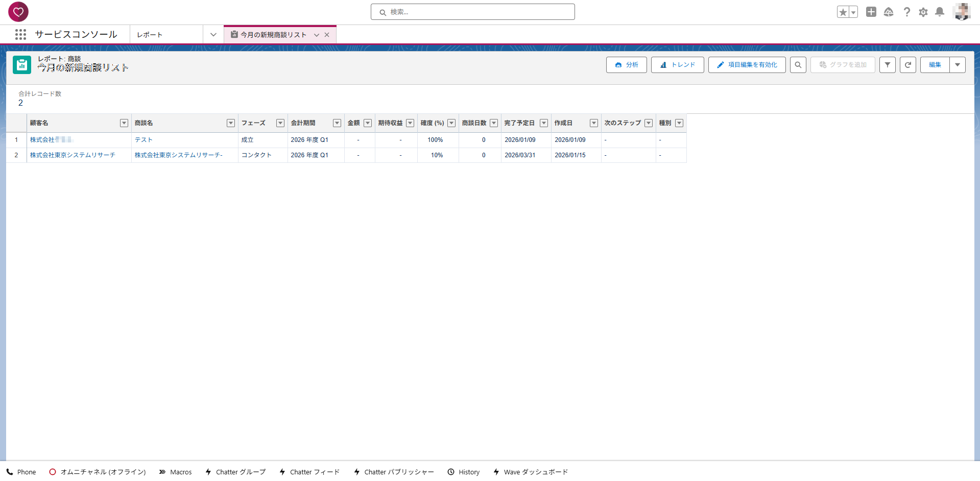This screenshot has height=481, width=980.
Task: Open the History utility bar item
Action: (464, 472)
